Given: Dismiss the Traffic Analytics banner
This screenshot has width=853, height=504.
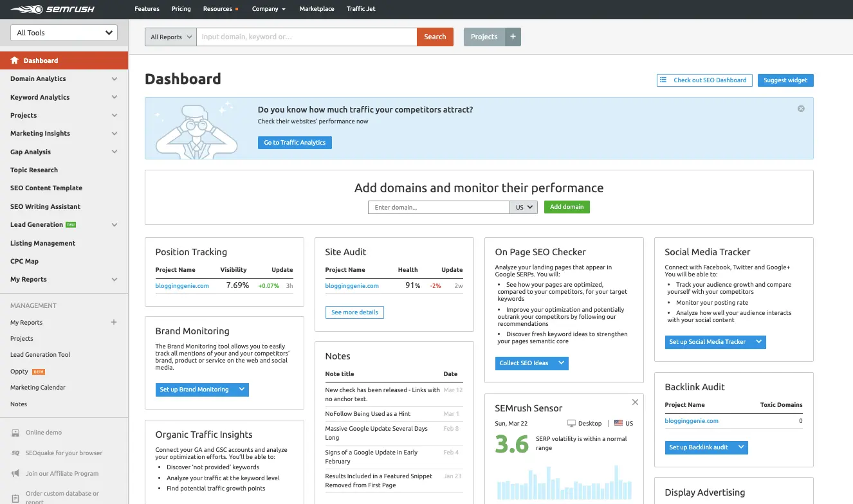Looking at the screenshot, I should click(x=801, y=109).
